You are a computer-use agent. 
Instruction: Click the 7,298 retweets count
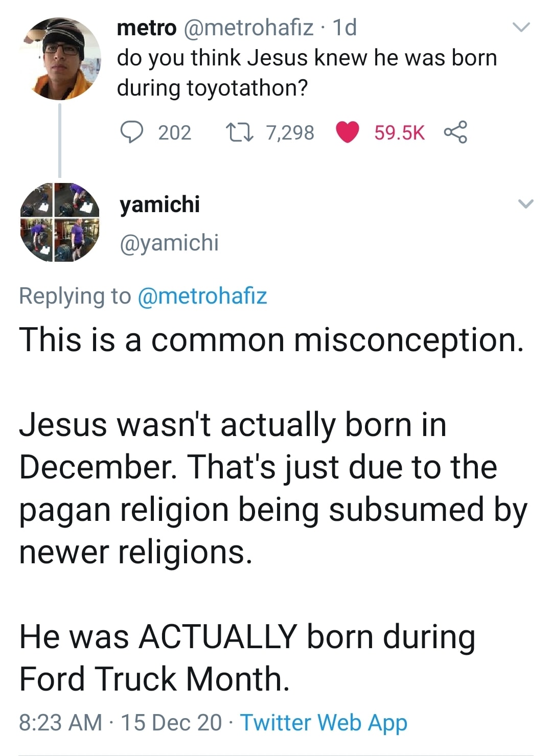(x=290, y=132)
